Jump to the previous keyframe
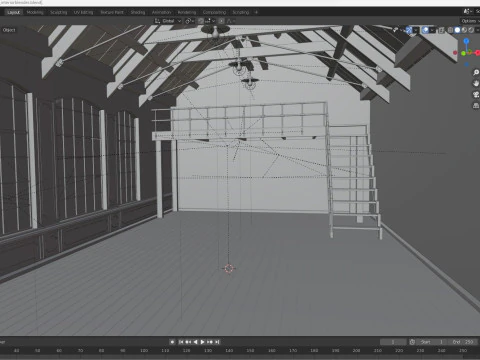480x360 pixels. [188, 342]
